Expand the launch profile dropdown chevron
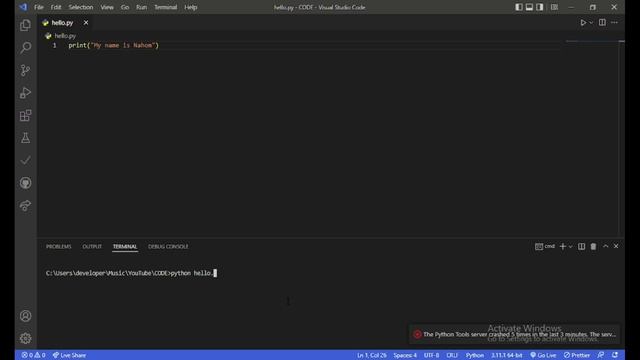 (x=571, y=247)
